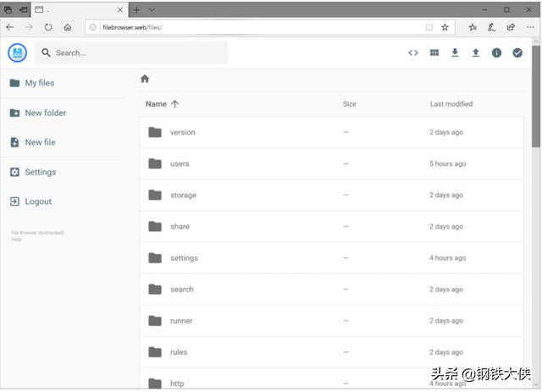This screenshot has height=392, width=542.
Task: Toggle the shell command icon
Action: coord(413,52)
